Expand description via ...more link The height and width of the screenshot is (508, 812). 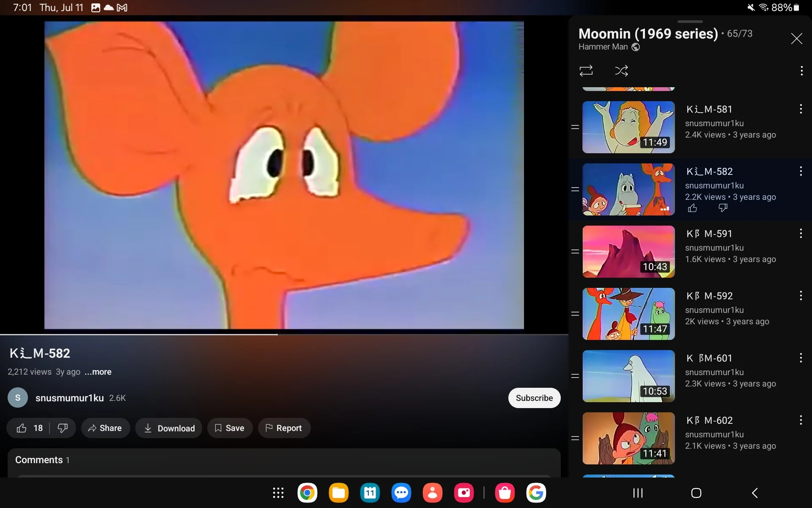click(x=98, y=372)
